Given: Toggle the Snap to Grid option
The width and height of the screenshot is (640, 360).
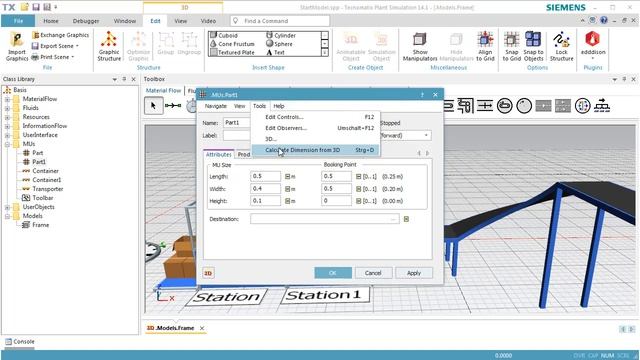Looking at the screenshot, I should [511, 46].
